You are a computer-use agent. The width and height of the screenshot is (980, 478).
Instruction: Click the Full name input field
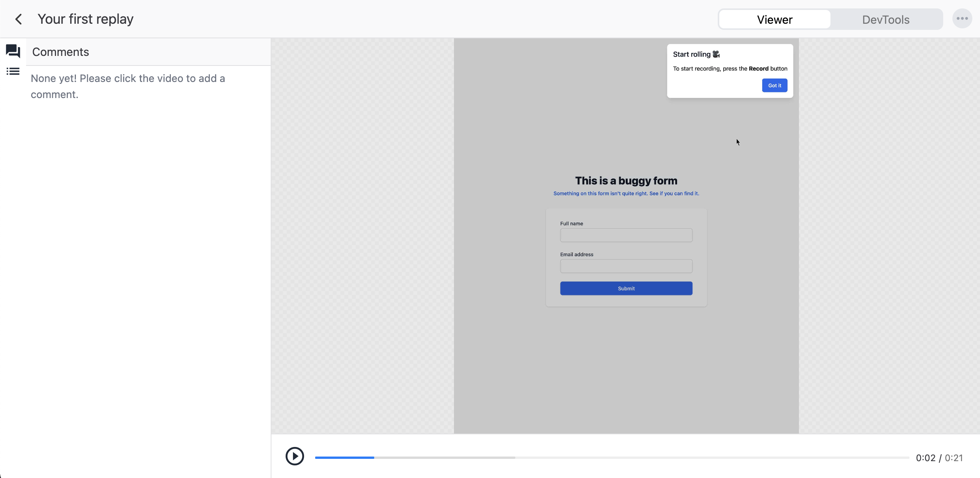626,235
